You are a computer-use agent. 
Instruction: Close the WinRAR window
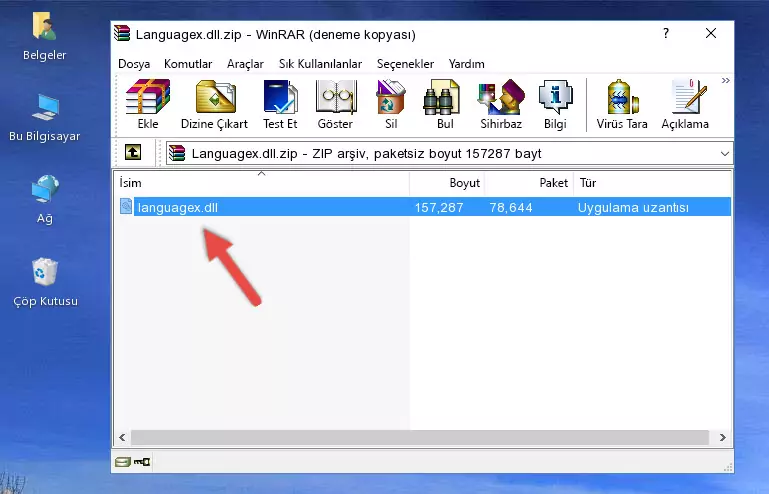711,33
